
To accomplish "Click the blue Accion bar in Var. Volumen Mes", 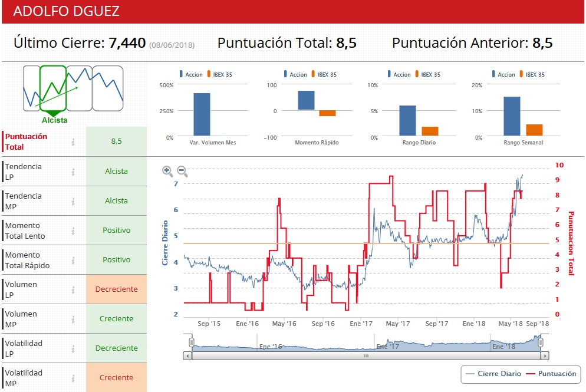I will pos(202,114).
